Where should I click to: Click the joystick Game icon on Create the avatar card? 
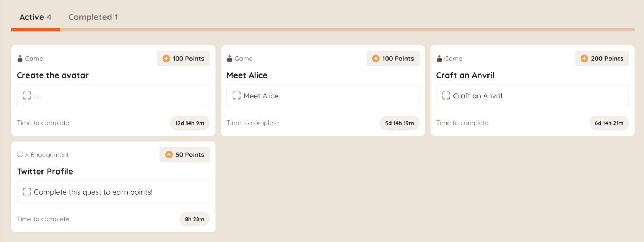[19, 58]
